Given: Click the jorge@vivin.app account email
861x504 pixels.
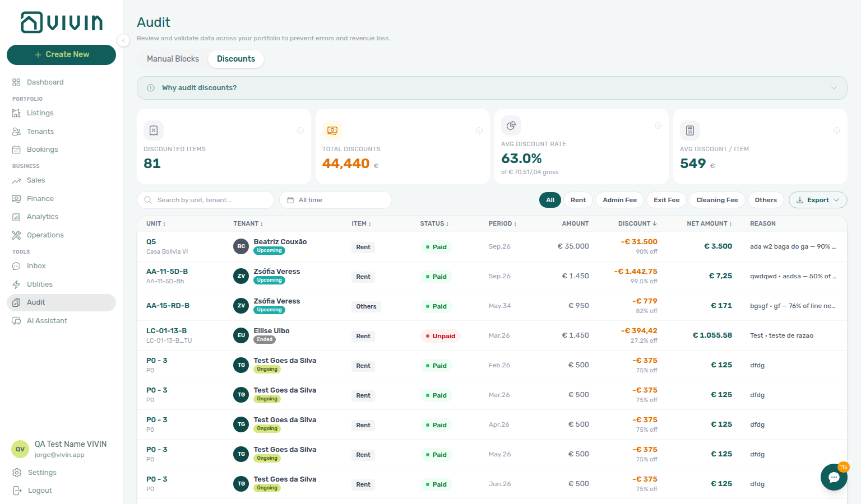Looking at the screenshot, I should click(59, 455).
